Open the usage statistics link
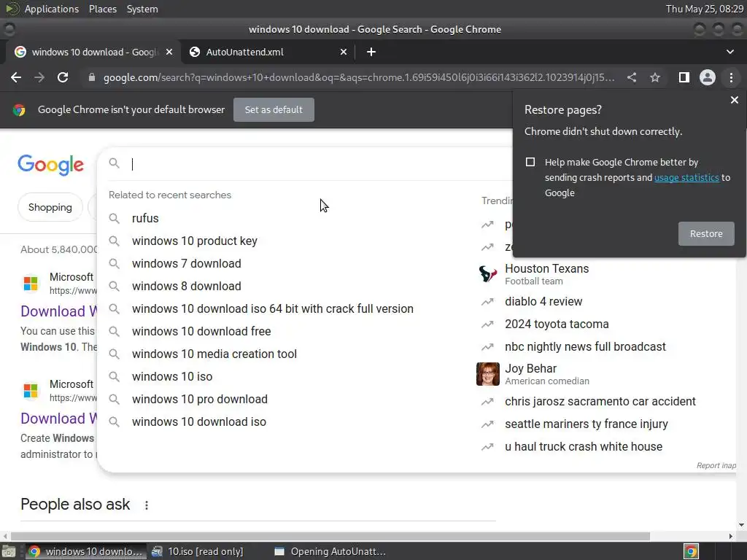Screen dimensions: 747x560 click(686, 178)
